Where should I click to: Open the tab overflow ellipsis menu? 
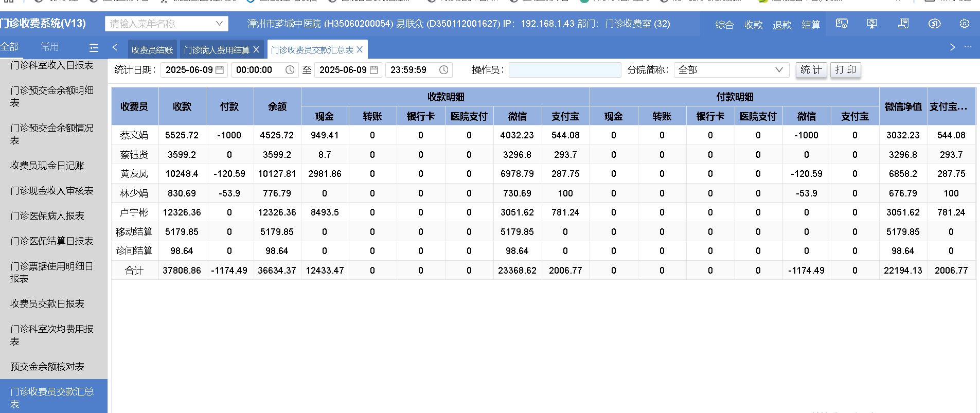coord(968,47)
